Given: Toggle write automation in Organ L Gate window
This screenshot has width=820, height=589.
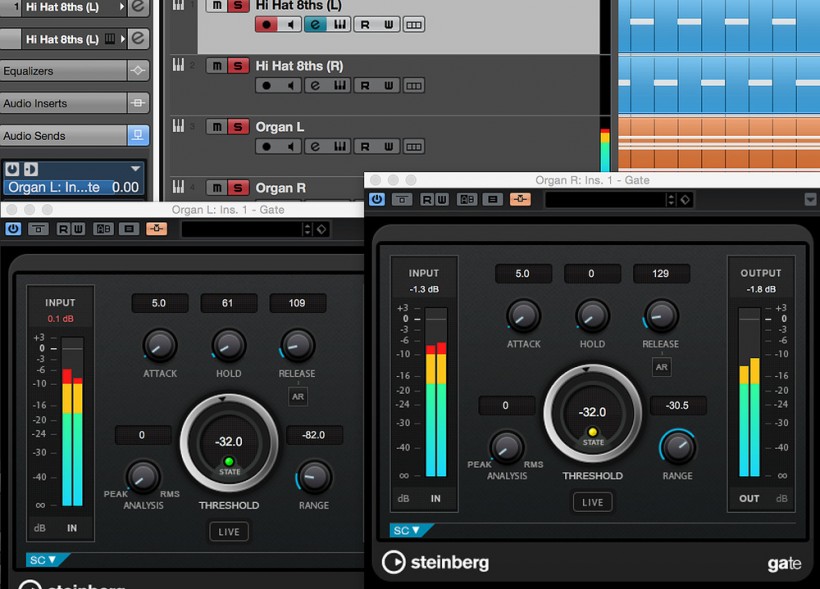Looking at the screenshot, I should [78, 229].
